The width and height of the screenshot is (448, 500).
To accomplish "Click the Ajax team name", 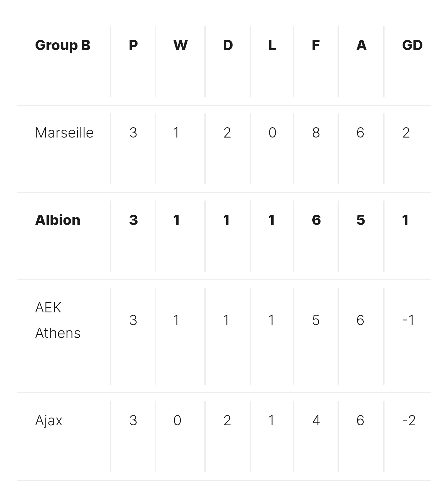I will click(x=49, y=421).
